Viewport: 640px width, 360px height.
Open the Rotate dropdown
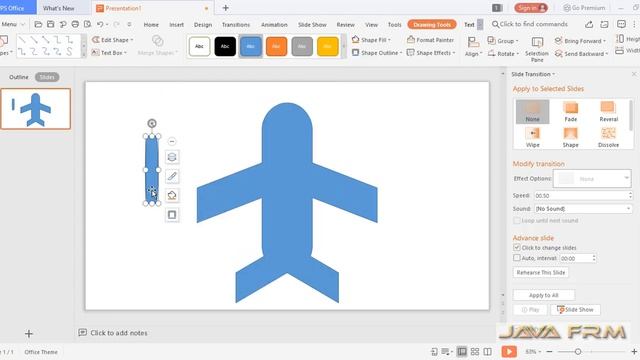503,53
